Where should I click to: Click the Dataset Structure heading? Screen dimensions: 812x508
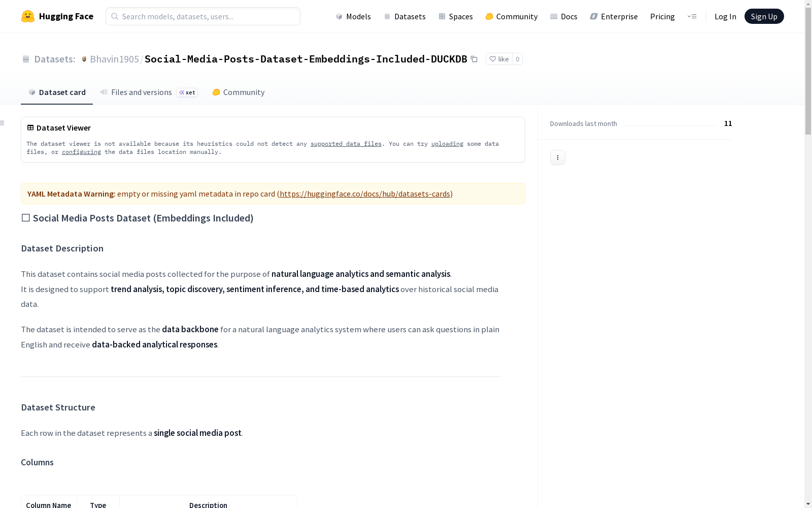coord(58,407)
